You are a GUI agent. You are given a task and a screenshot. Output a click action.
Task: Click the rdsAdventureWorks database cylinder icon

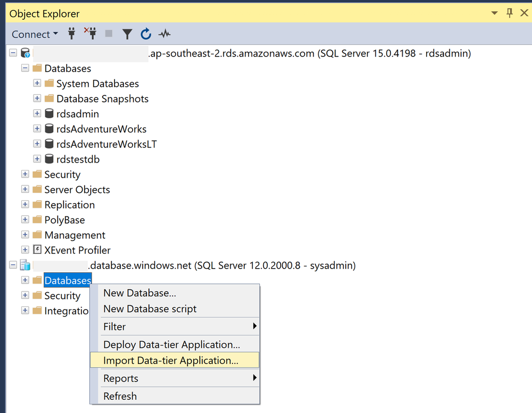49,128
